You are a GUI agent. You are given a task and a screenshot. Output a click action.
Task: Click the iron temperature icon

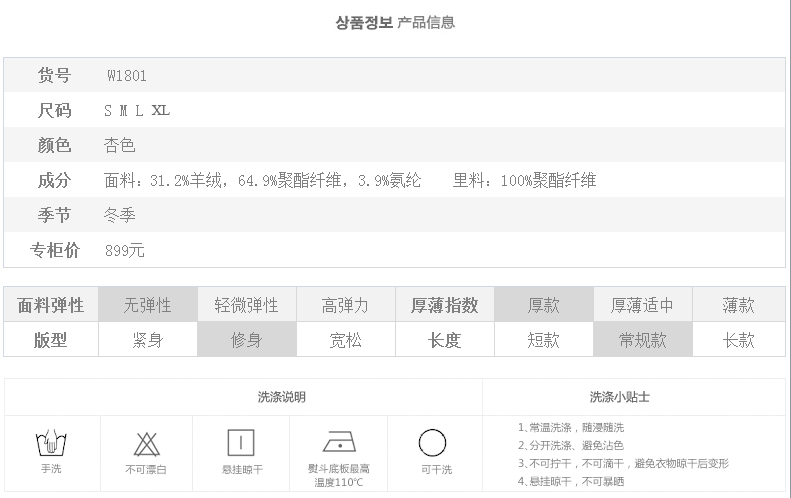point(339,442)
